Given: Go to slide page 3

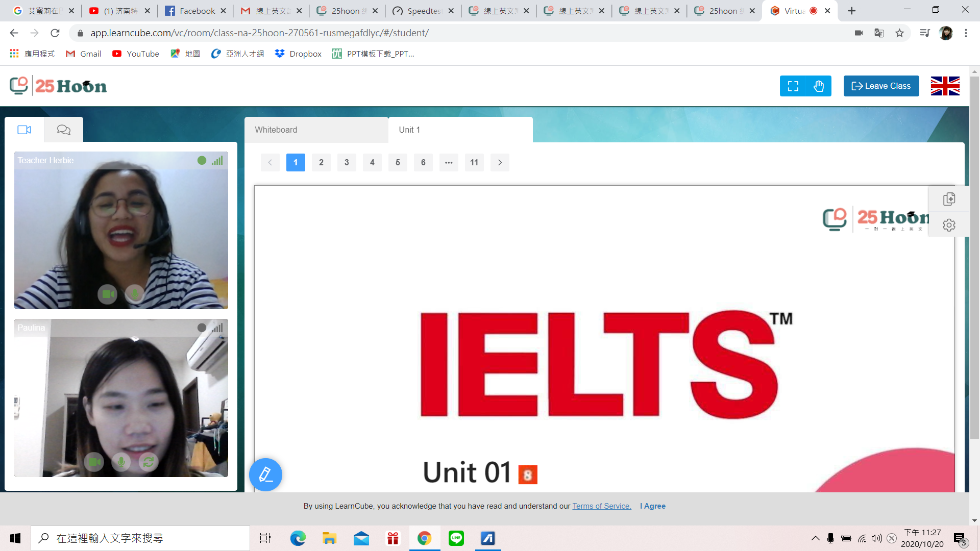Looking at the screenshot, I should point(347,162).
